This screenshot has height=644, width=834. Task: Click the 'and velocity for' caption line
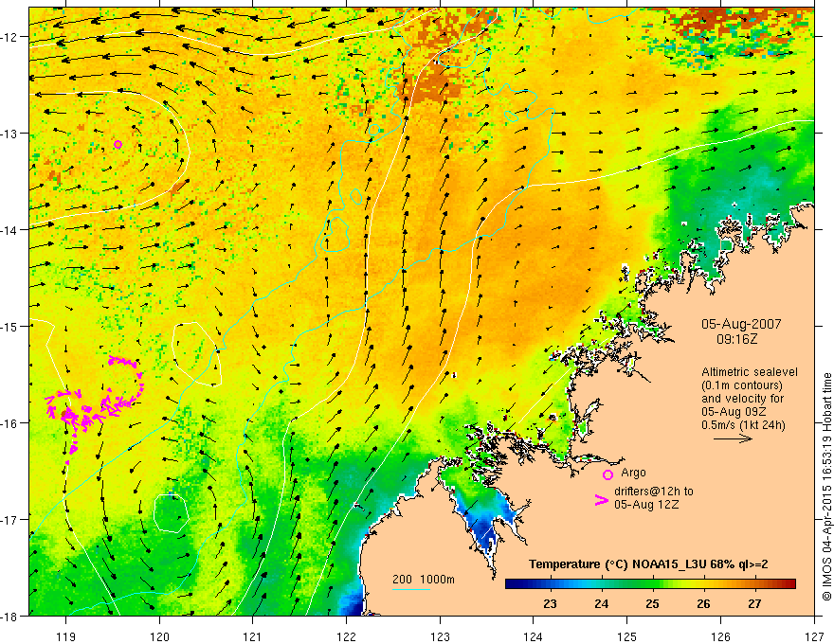(x=742, y=398)
